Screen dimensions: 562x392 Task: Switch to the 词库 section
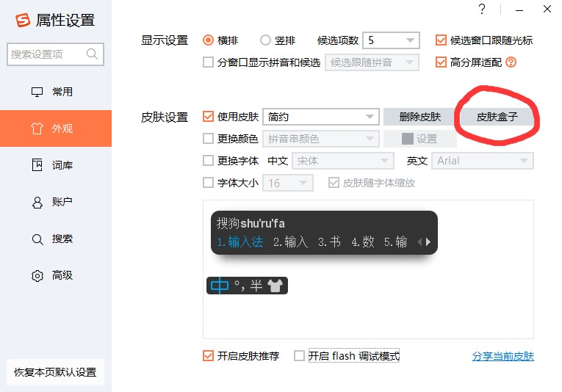pos(56,165)
